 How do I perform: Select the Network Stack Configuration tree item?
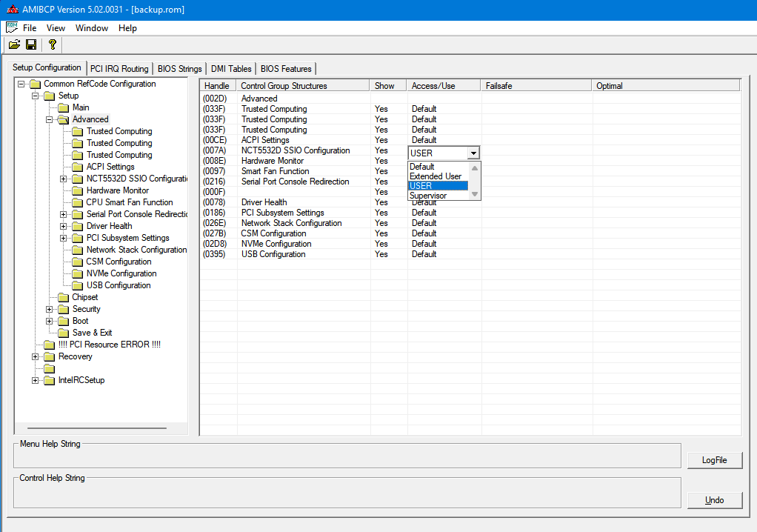pyautogui.click(x=136, y=250)
